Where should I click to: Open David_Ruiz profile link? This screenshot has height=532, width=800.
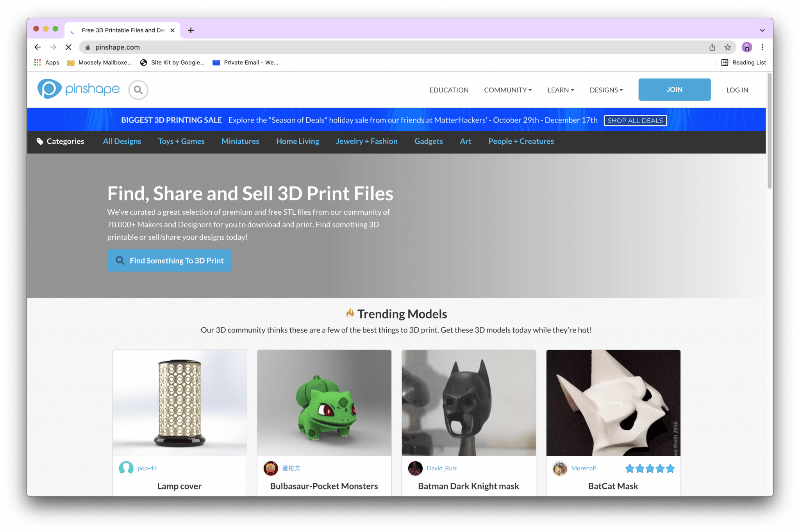(x=441, y=468)
